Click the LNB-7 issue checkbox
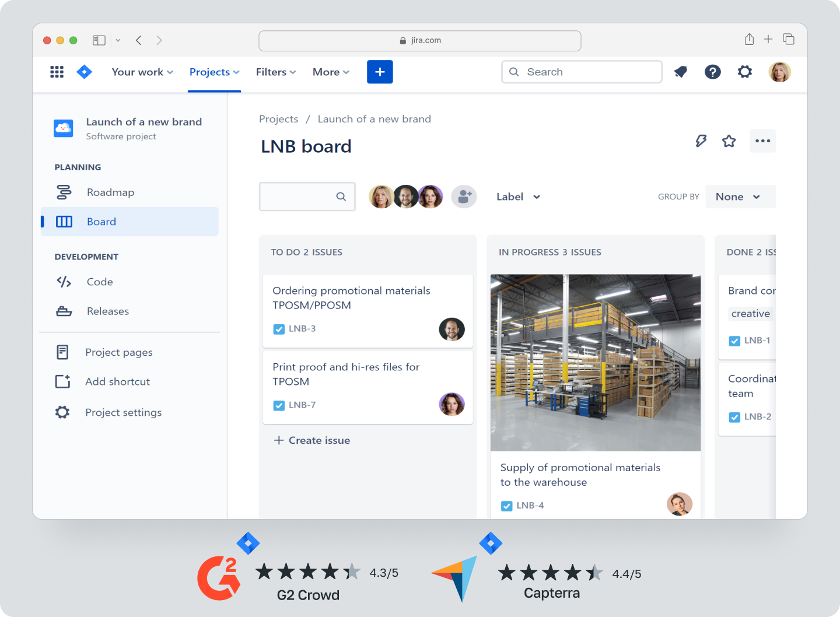The image size is (840, 617). click(x=279, y=405)
